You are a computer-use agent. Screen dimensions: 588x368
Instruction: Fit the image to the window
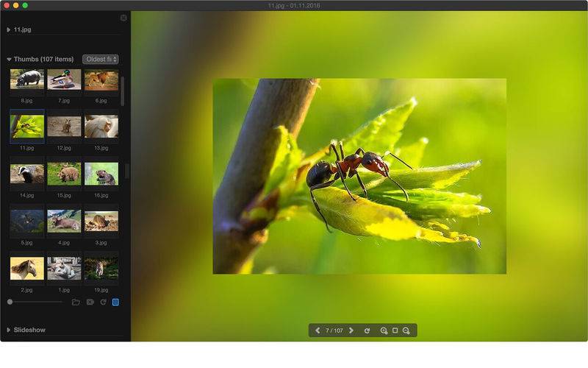click(x=395, y=330)
